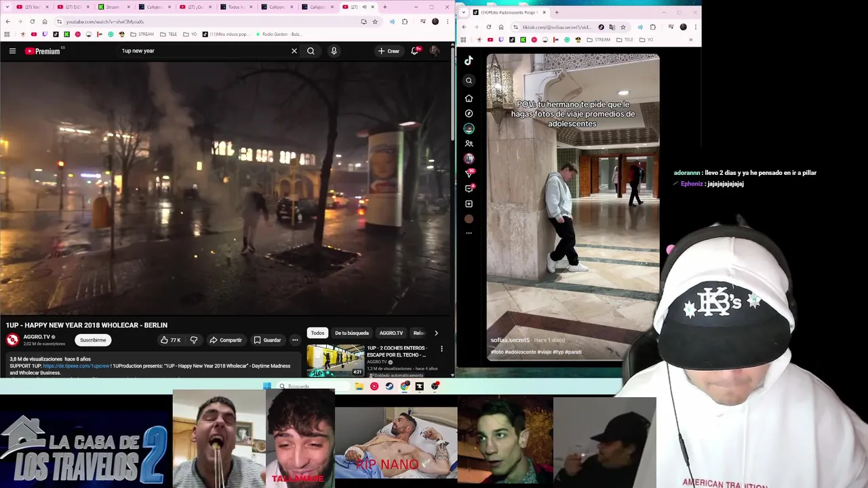The width and height of the screenshot is (868, 488).
Task: Open the de.tipeee.com/1upcrew link
Action: (76, 366)
